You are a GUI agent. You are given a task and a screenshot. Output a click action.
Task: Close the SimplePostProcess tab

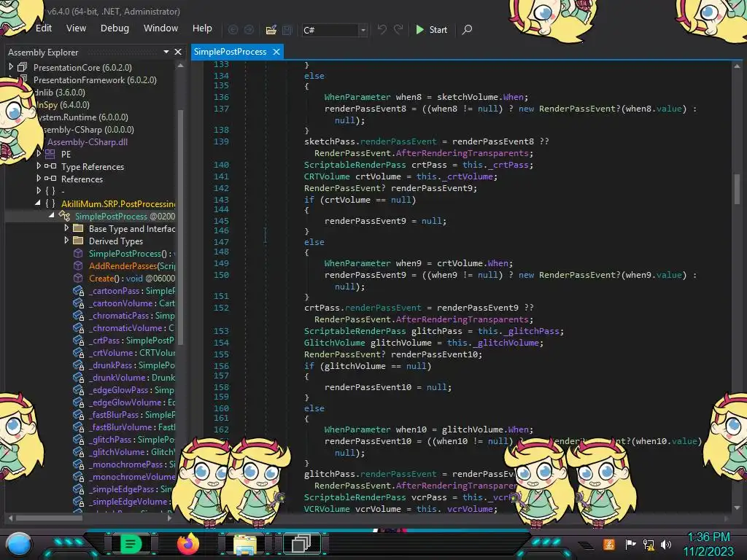(276, 52)
